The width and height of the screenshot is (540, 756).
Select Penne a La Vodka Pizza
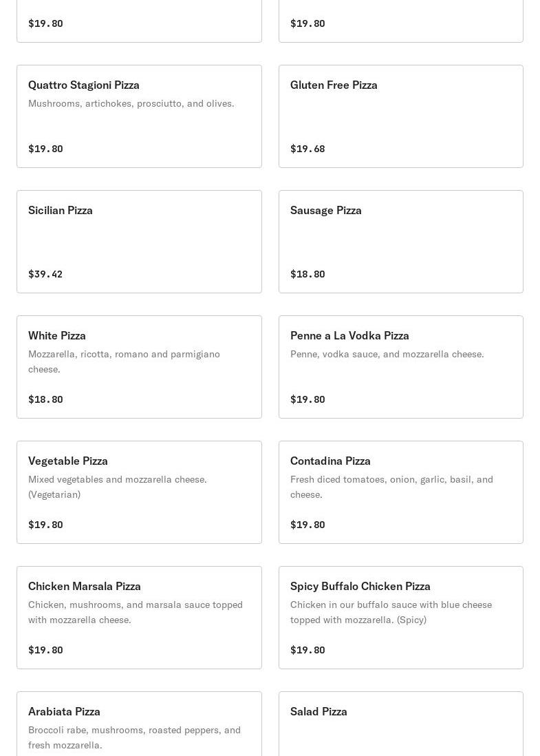pyautogui.click(x=400, y=367)
